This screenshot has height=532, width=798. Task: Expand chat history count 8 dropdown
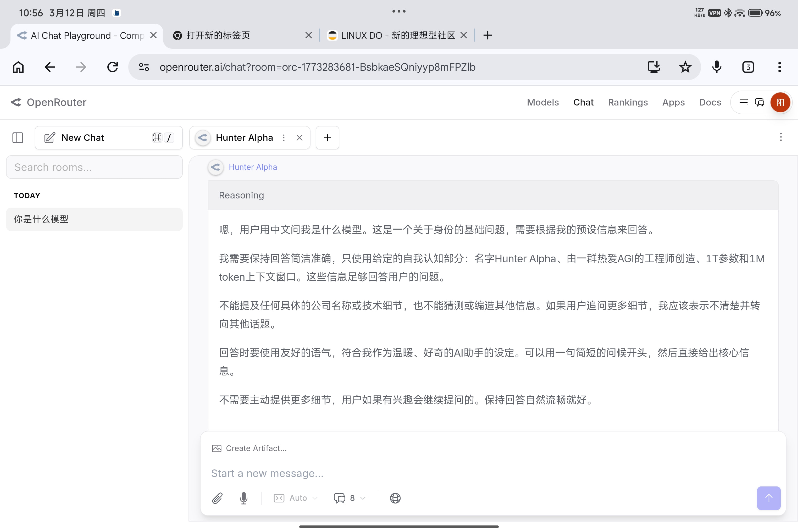350,498
